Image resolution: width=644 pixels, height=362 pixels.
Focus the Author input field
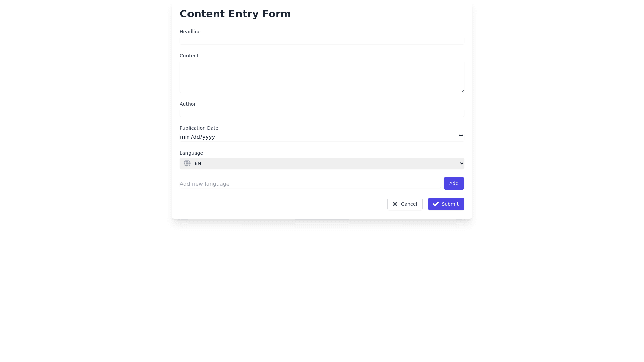[321, 112]
